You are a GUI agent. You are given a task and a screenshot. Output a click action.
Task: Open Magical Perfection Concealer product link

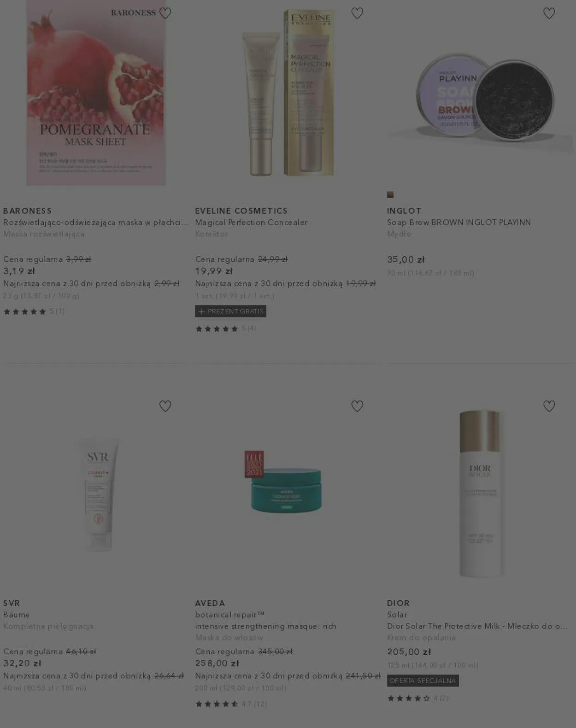251,223
